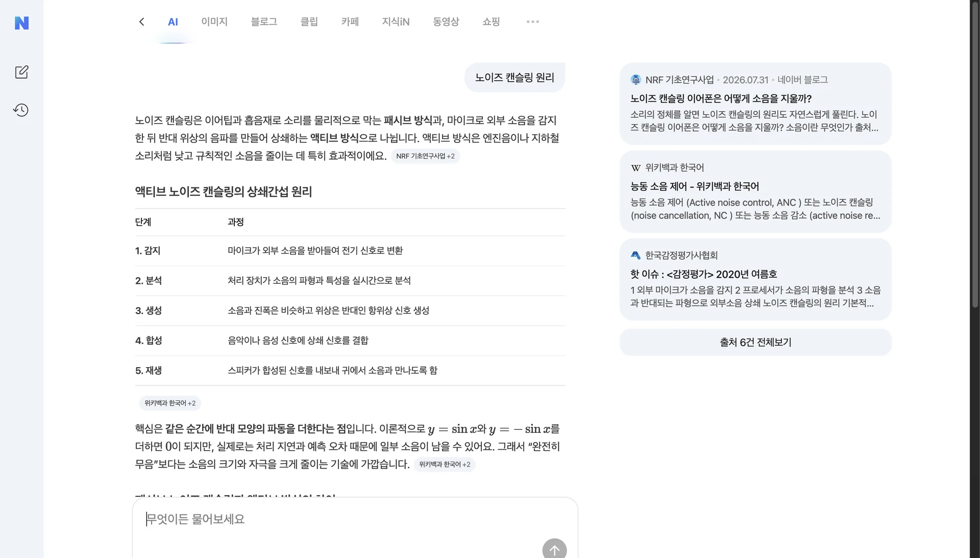Viewport: 980px width, 558px height.
Task: View all sources via 출처 6건 전체보기
Action: 755,342
